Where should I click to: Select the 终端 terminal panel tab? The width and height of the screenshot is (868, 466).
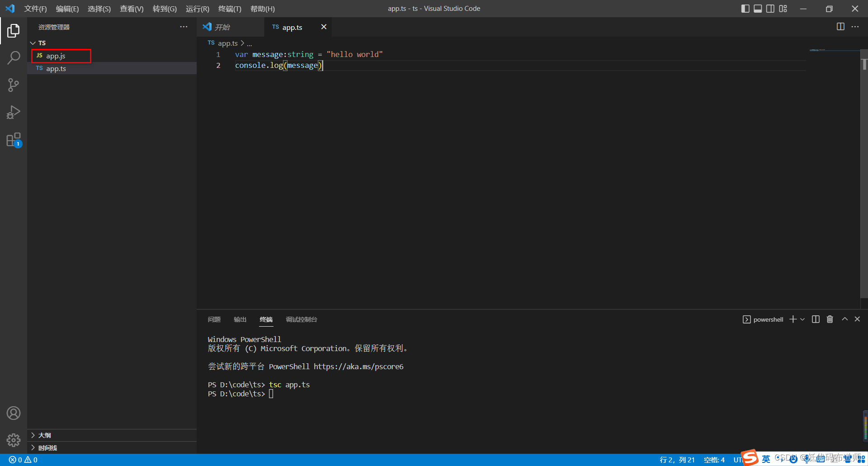coord(266,319)
